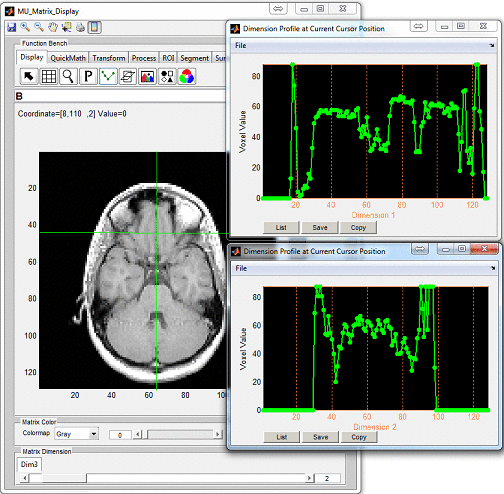Select the Zoom Out magnifier icon
Viewport: 504px width, 494px height.
click(x=39, y=27)
